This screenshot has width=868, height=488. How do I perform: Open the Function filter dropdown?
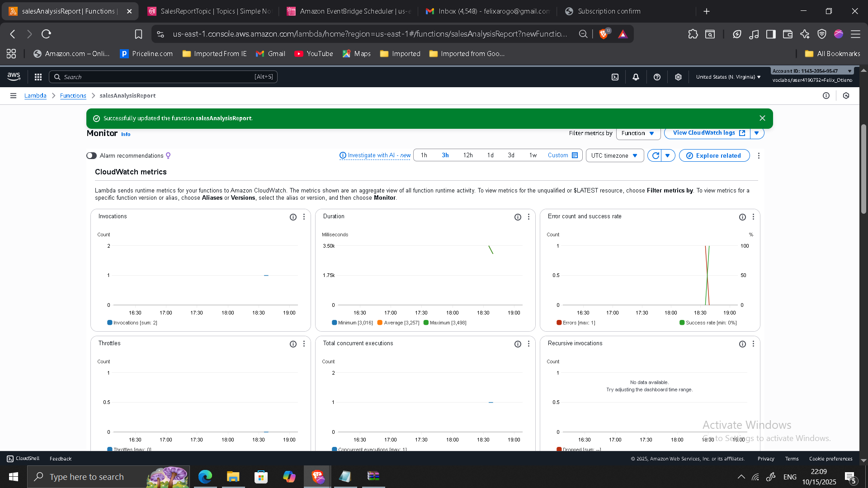click(638, 133)
